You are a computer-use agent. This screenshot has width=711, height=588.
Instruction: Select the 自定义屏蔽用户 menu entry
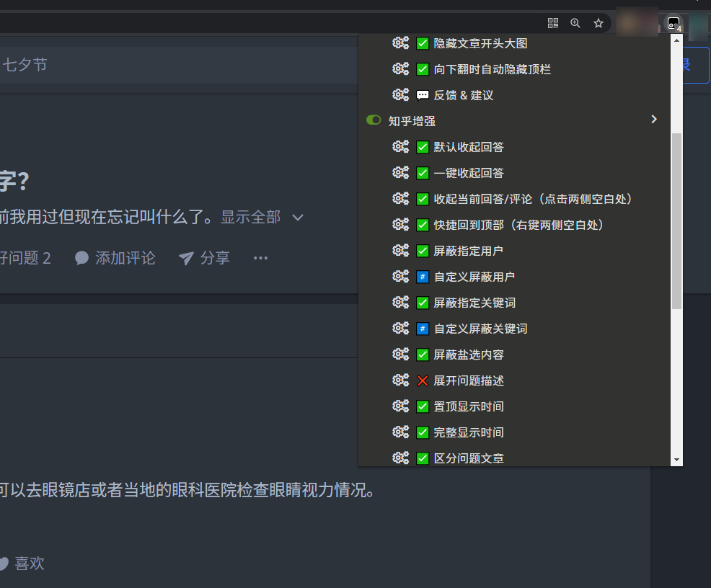pyautogui.click(x=474, y=277)
